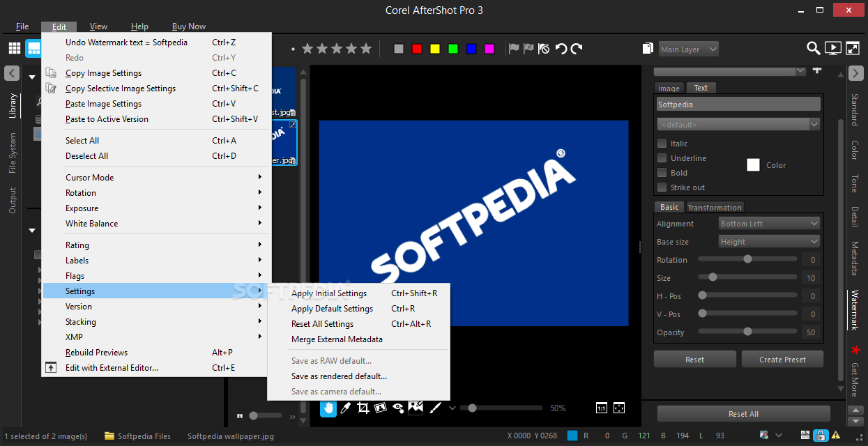Apply the red color label
Viewport: 868px width, 446px height.
[x=417, y=49]
